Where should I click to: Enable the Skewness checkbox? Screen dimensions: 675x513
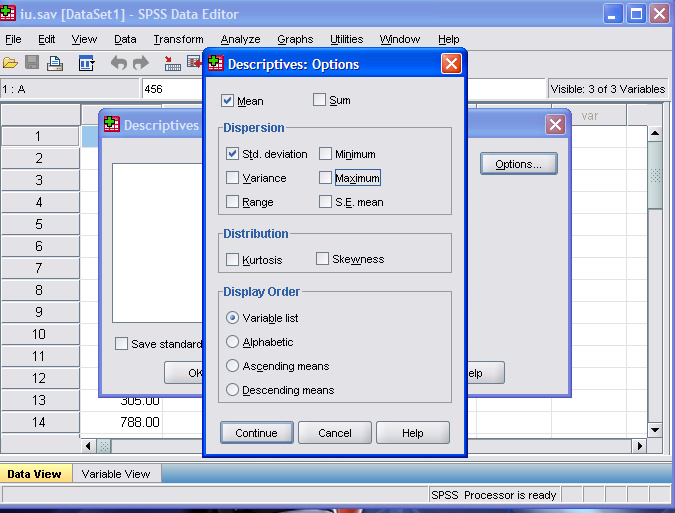(322, 259)
